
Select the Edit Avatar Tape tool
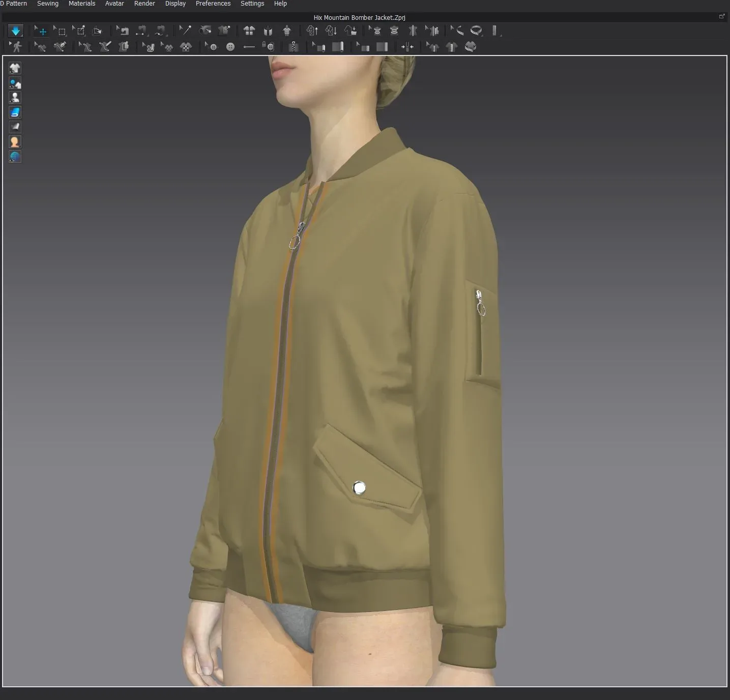375,31
